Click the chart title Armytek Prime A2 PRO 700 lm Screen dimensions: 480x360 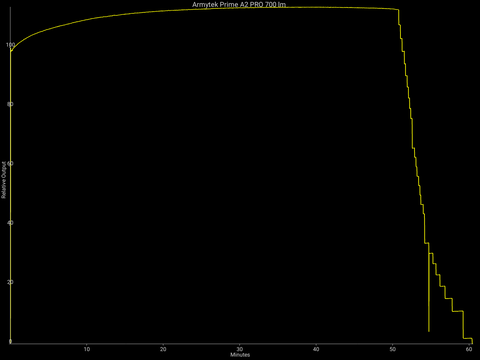point(239,5)
